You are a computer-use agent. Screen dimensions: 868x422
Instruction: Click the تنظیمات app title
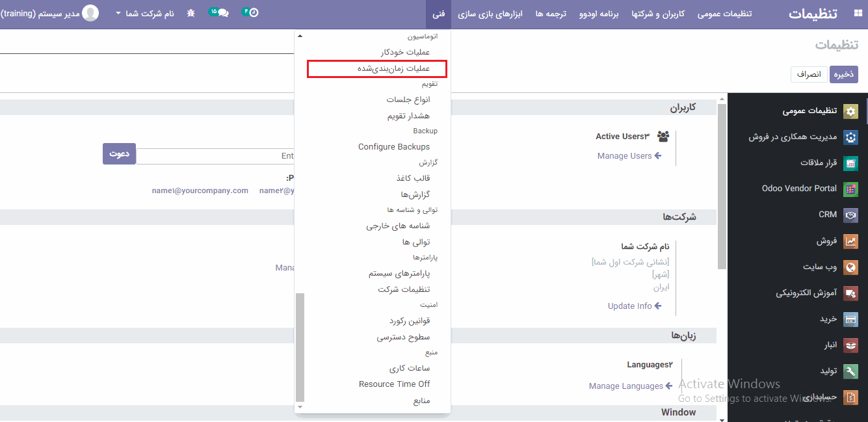813,14
